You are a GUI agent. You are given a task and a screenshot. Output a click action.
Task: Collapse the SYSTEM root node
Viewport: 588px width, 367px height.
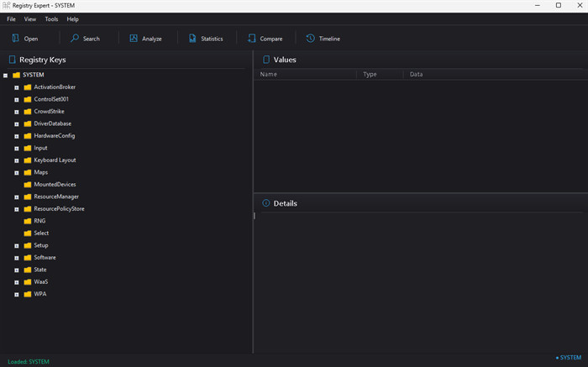[x=5, y=76]
